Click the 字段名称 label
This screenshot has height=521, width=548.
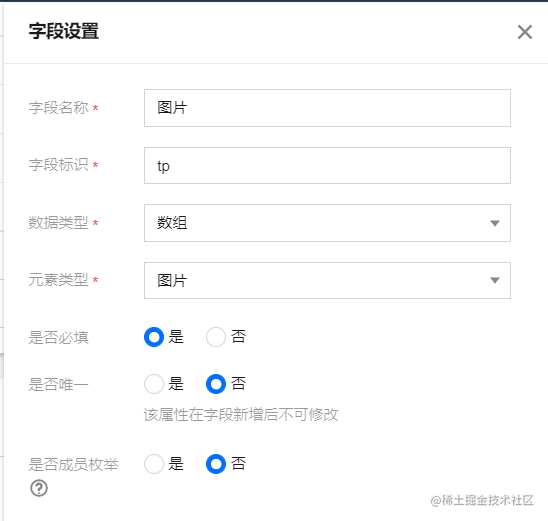[x=58, y=108]
